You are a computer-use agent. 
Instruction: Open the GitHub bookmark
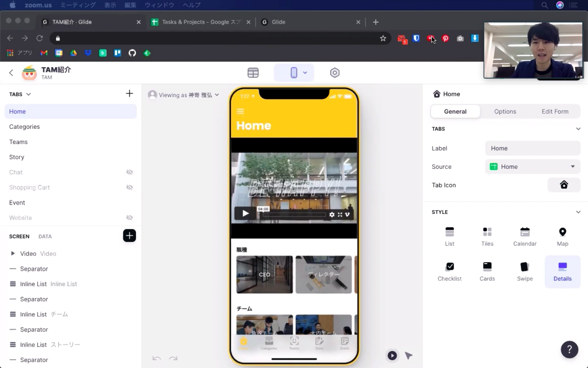click(132, 53)
